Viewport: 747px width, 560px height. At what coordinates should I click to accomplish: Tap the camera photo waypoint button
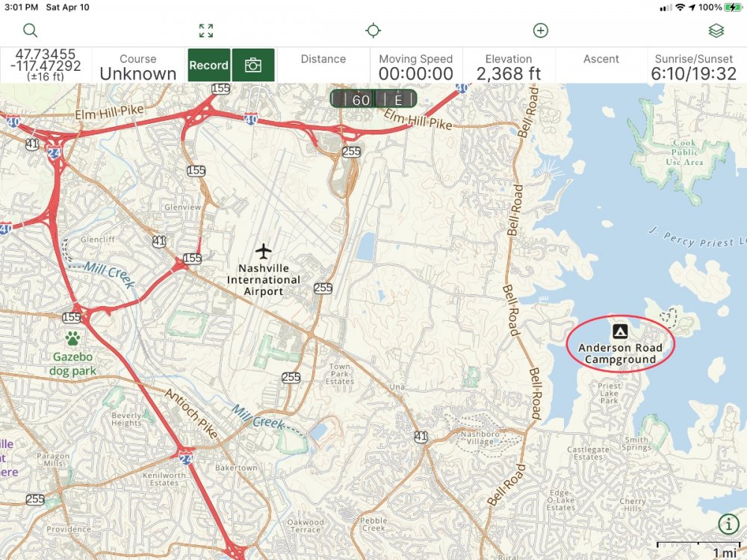point(253,65)
